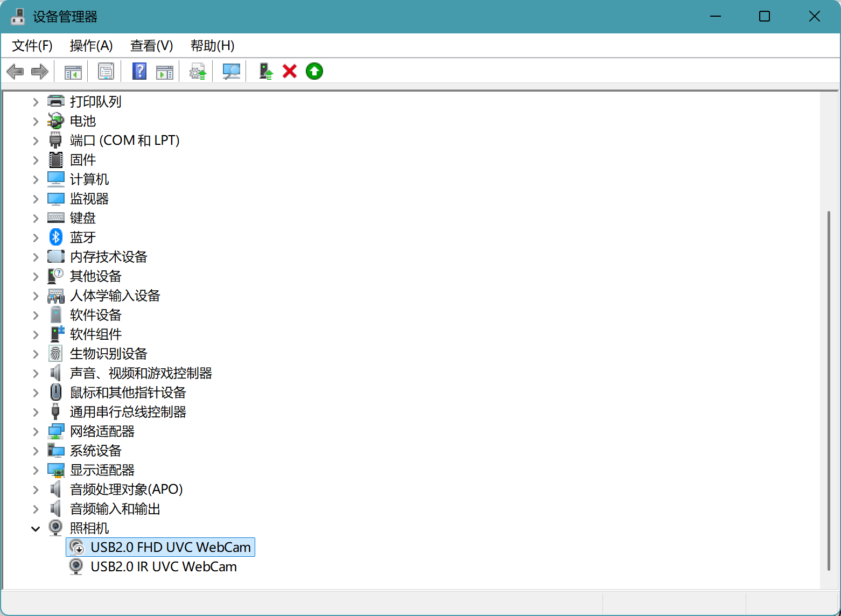Maximize the Device Manager window

(765, 17)
